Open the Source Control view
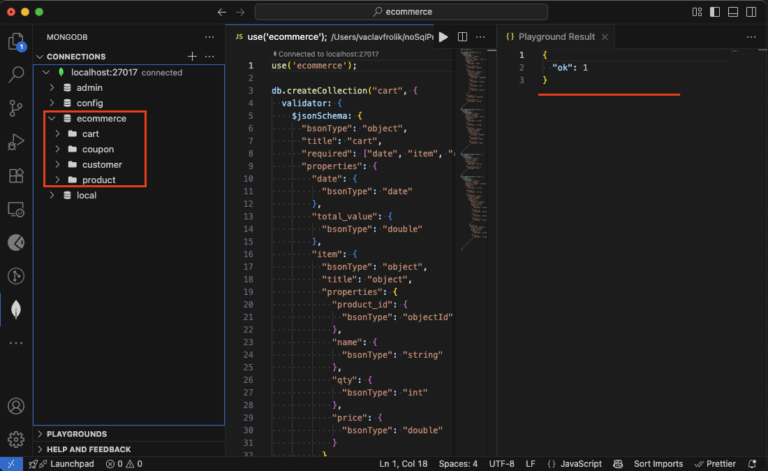Image resolution: width=768 pixels, height=471 pixels. tap(16, 108)
